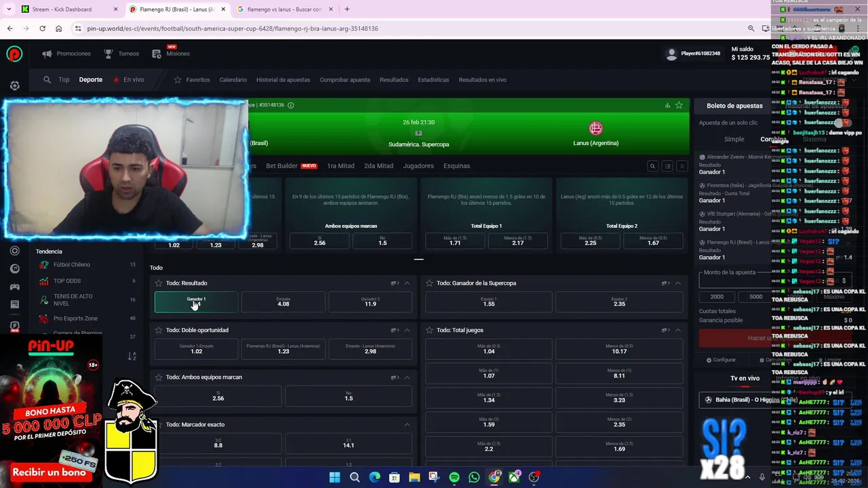Select Equipo 2 odds 2.35 in Ganador de la Supercopa

click(619, 302)
